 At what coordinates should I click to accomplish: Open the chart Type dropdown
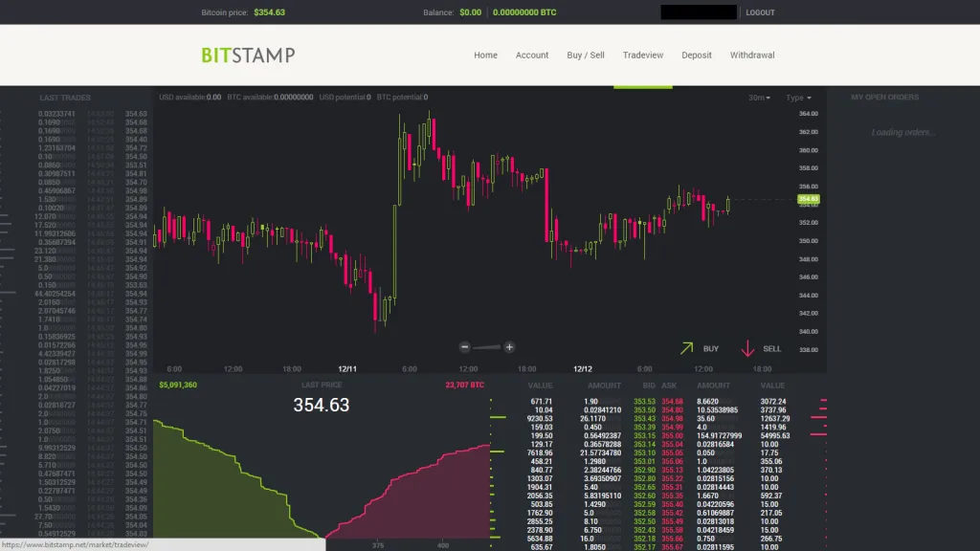pos(798,98)
